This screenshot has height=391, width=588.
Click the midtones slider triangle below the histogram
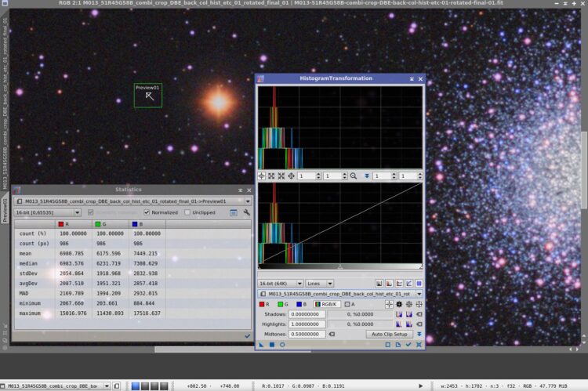click(339, 266)
